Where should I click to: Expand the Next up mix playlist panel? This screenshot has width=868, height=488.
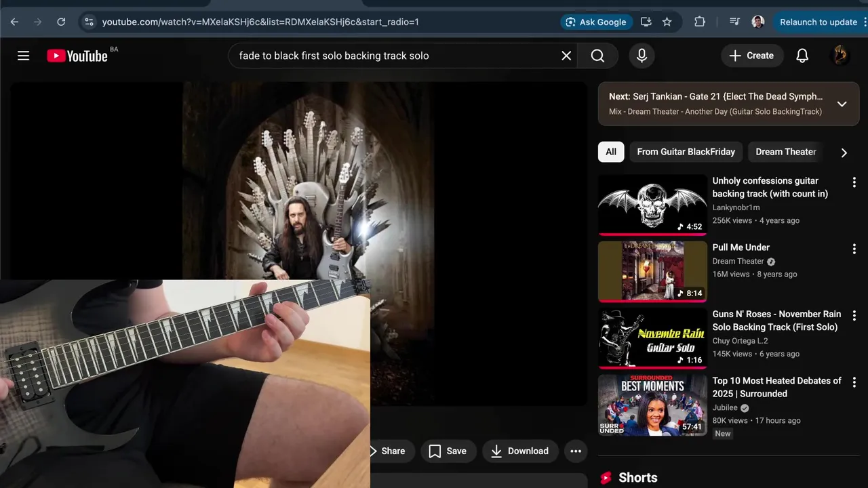pos(842,104)
